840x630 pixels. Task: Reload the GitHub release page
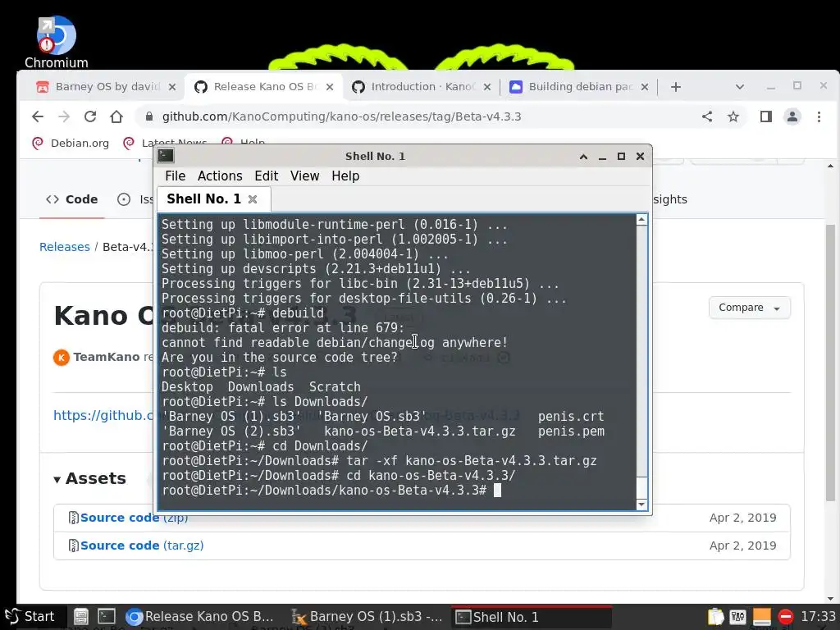90,116
